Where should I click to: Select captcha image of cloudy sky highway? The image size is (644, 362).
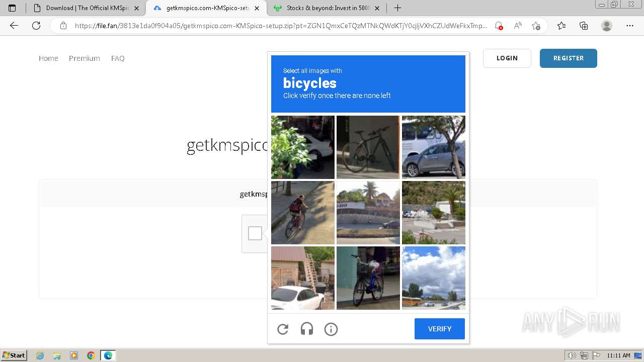[434, 278]
